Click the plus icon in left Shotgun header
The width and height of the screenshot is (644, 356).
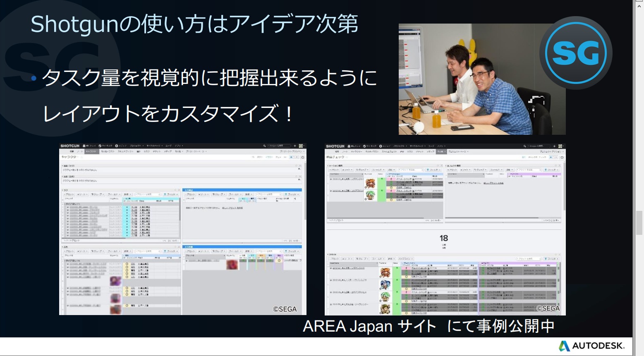pyautogui.click(x=295, y=146)
